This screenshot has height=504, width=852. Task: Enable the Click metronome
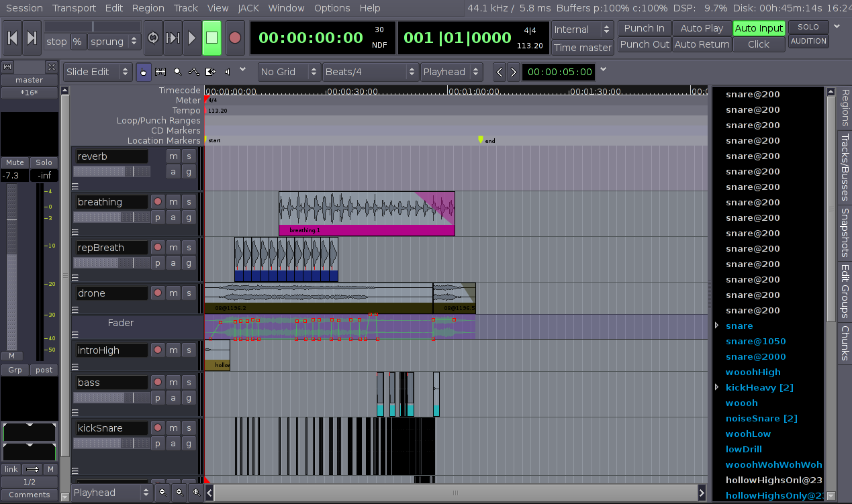(x=759, y=44)
